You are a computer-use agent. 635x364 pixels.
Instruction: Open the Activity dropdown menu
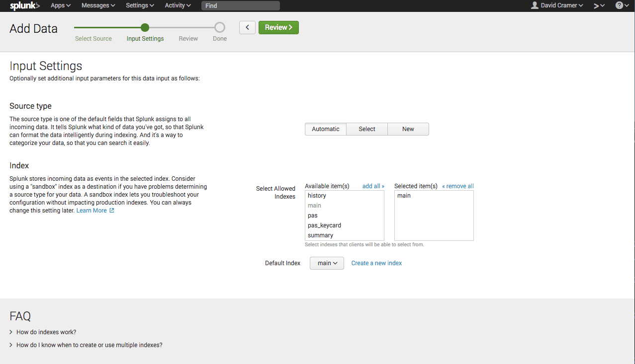177,5
